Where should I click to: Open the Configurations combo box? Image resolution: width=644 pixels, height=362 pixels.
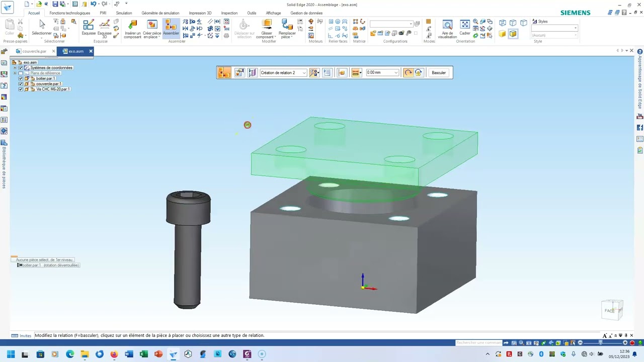391,24
